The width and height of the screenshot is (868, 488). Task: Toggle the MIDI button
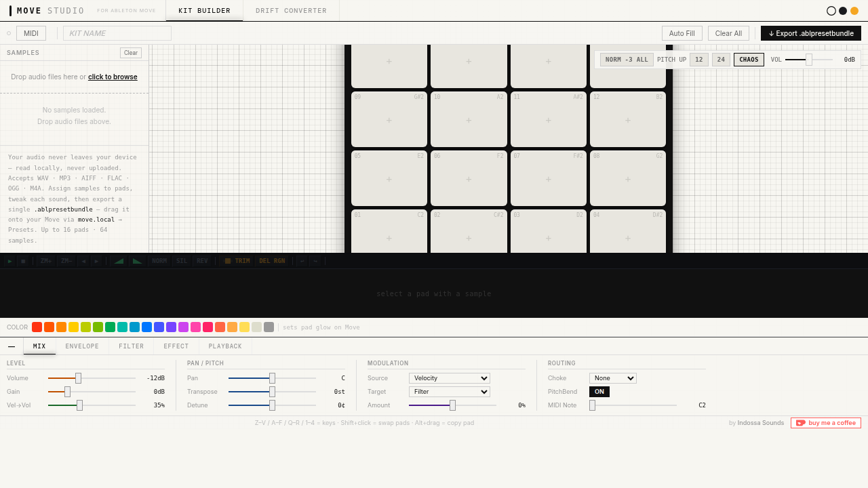31,33
